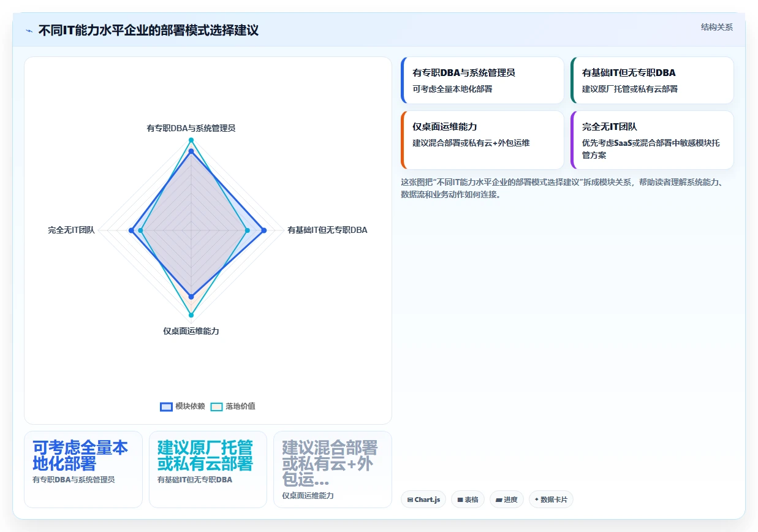Toggle the 落地价值 legend entry
Viewport: 758px width, 532px height.
[233, 406]
